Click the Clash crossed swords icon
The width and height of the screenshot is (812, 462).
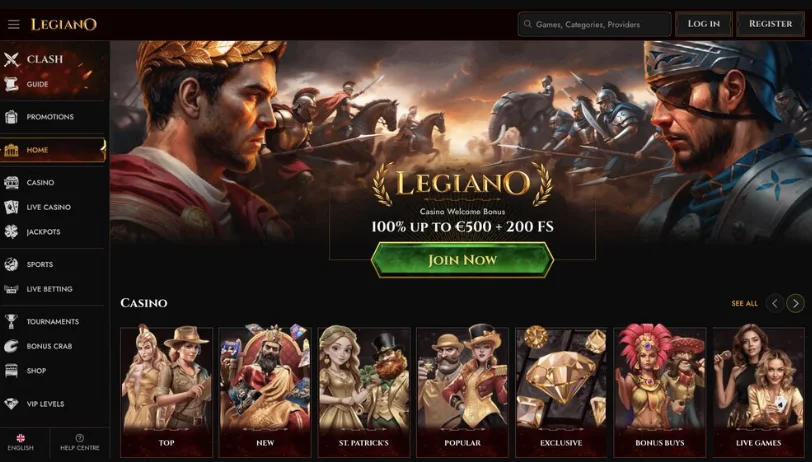click(x=11, y=60)
